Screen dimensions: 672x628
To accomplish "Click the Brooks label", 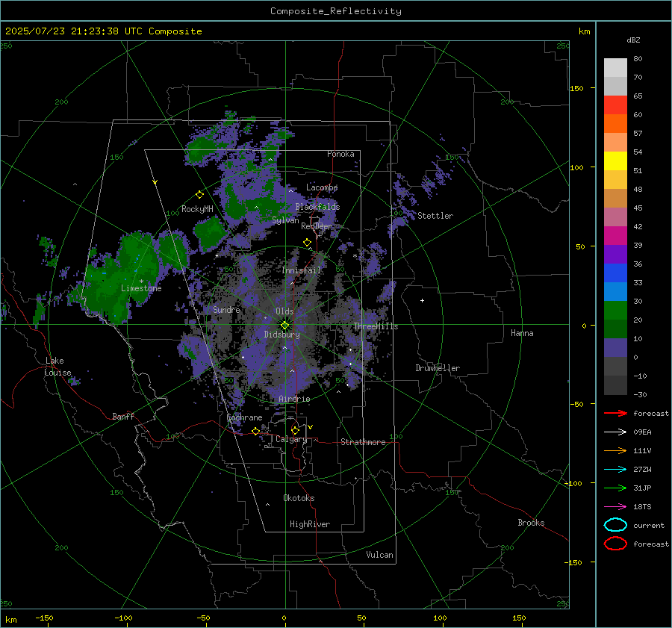I will pos(531,523).
